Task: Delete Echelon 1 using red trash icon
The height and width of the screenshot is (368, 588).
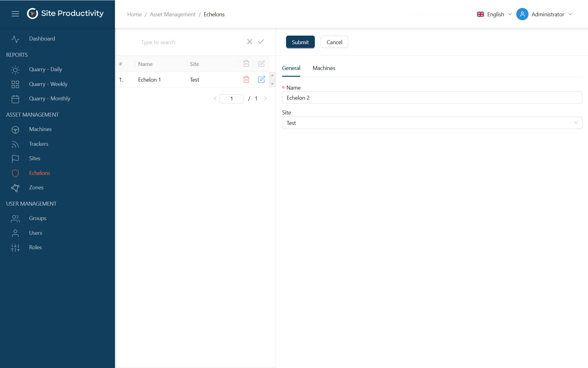Action: pyautogui.click(x=246, y=79)
